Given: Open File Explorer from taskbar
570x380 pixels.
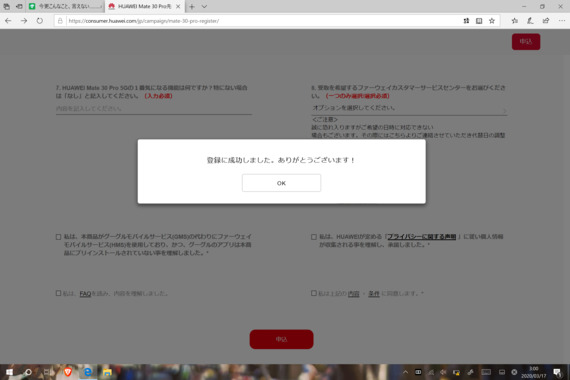Looking at the screenshot, I should coord(107,372).
